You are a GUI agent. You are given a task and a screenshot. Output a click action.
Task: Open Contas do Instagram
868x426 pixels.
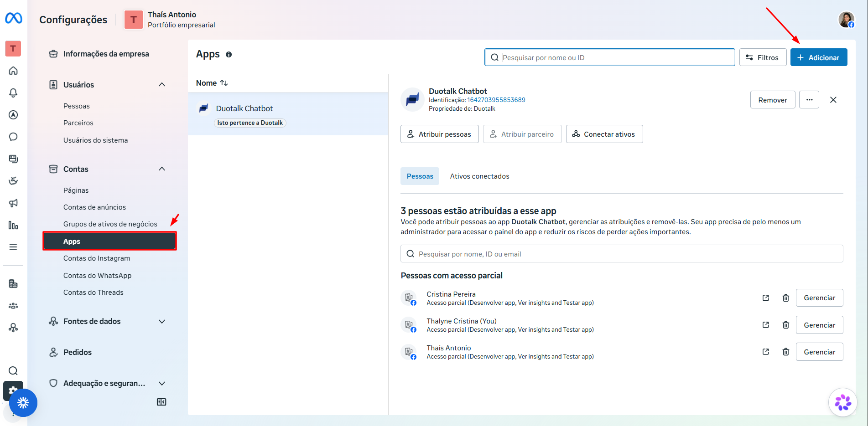(97, 258)
